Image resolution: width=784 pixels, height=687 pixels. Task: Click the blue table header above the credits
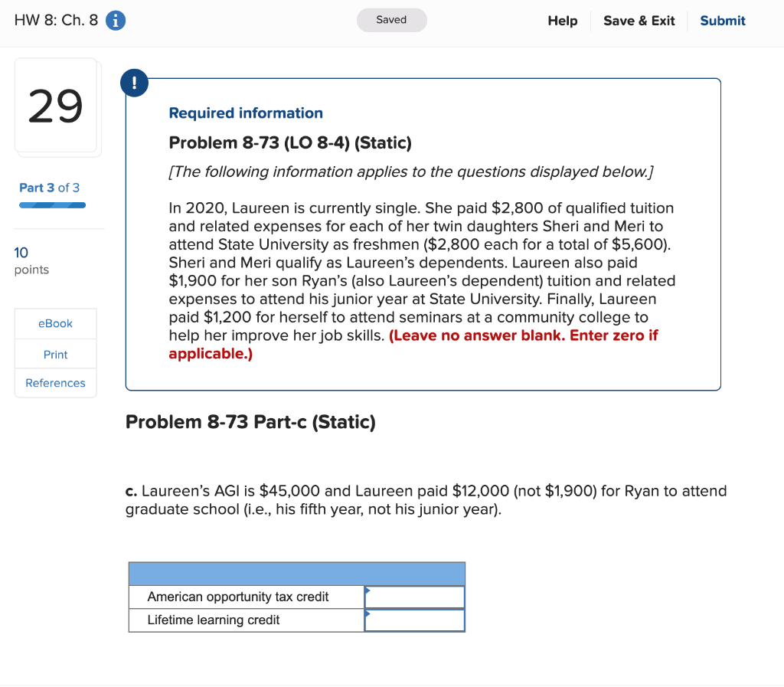tap(297, 573)
